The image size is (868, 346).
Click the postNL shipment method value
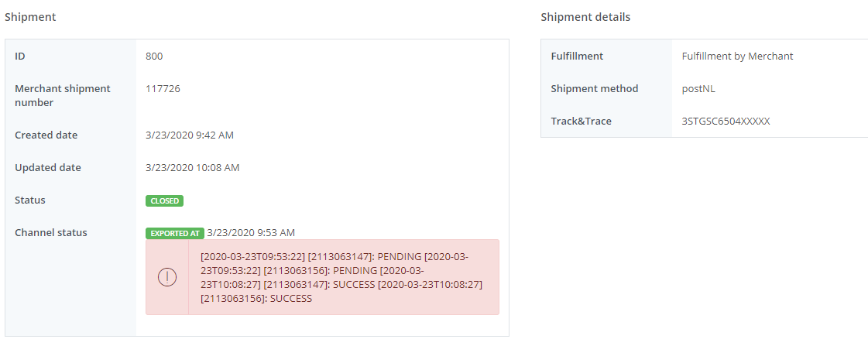click(x=698, y=89)
